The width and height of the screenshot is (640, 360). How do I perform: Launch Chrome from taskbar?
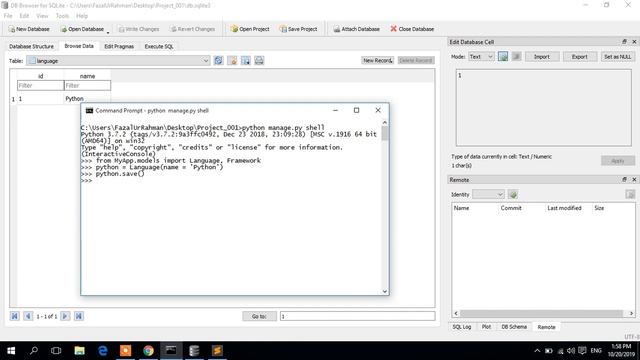point(148,351)
